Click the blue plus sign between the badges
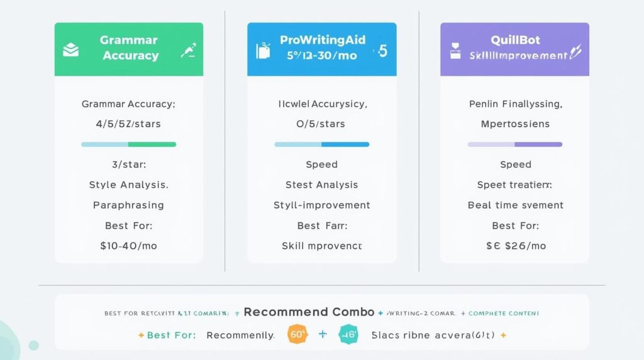 click(x=323, y=334)
